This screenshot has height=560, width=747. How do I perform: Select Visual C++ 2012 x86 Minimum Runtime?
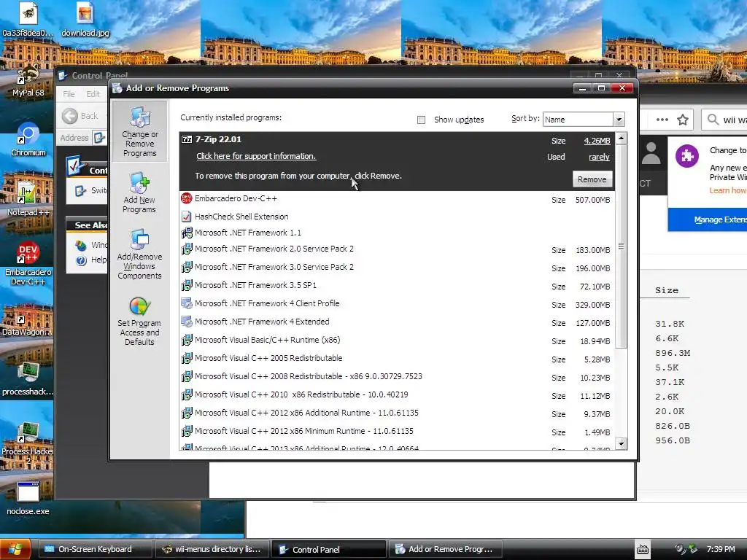(398, 432)
